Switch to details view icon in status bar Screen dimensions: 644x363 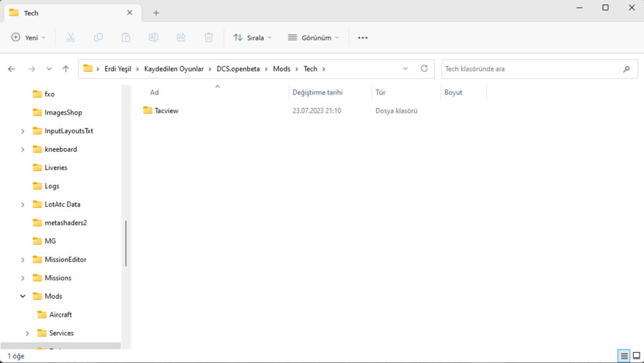(624, 356)
